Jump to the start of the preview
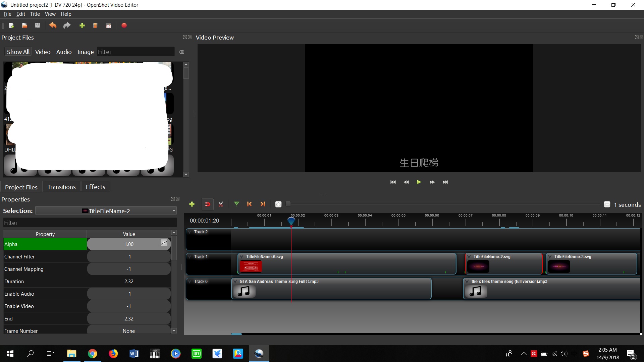 click(393, 182)
